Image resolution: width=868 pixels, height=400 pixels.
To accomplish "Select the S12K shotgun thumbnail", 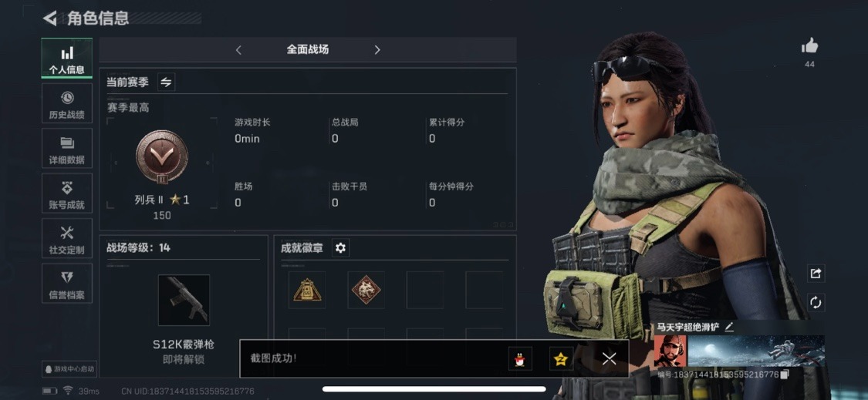I will [x=184, y=300].
